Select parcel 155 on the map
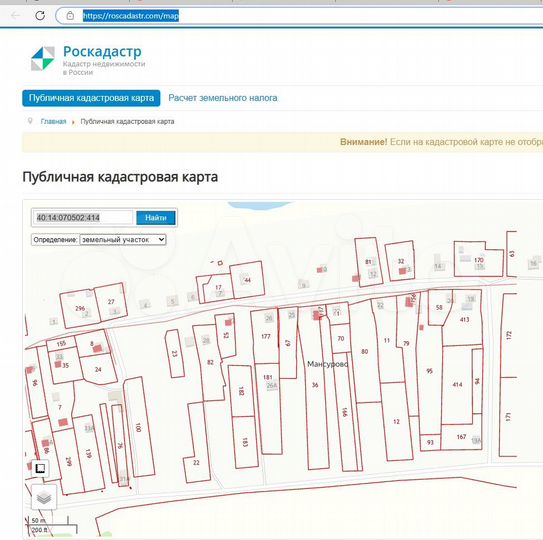This screenshot has height=540, width=543. pyautogui.click(x=61, y=344)
